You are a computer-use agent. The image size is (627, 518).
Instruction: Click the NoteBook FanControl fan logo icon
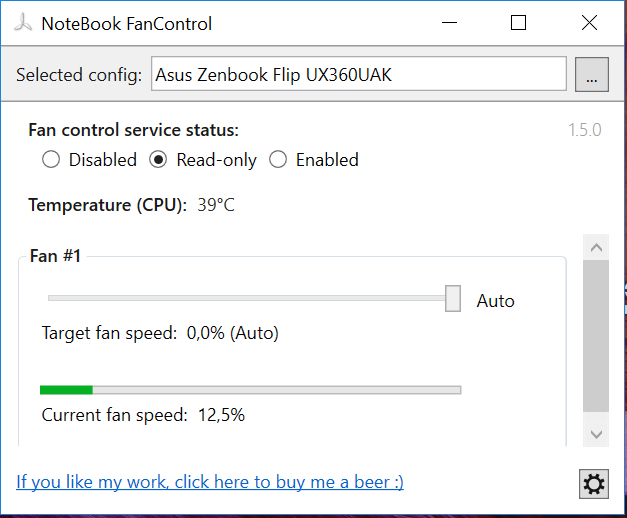[x=23, y=23]
